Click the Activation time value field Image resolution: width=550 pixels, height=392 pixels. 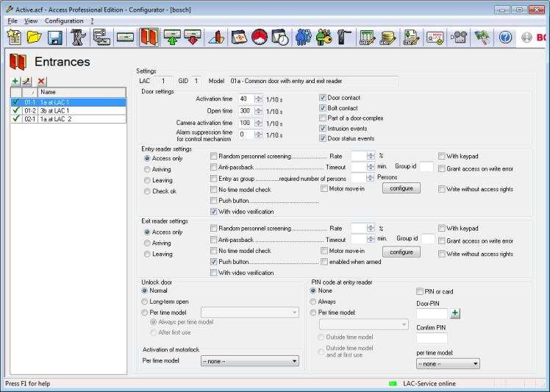click(246, 99)
